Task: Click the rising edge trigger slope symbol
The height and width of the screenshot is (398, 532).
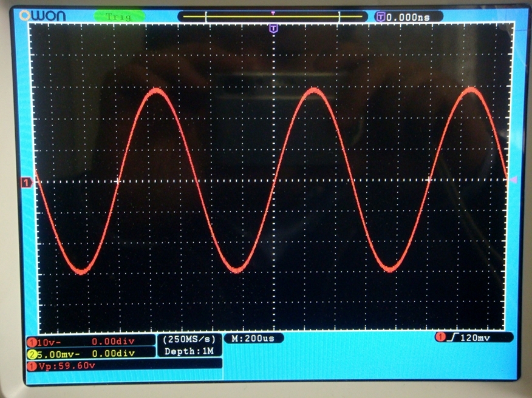Action: 453,337
